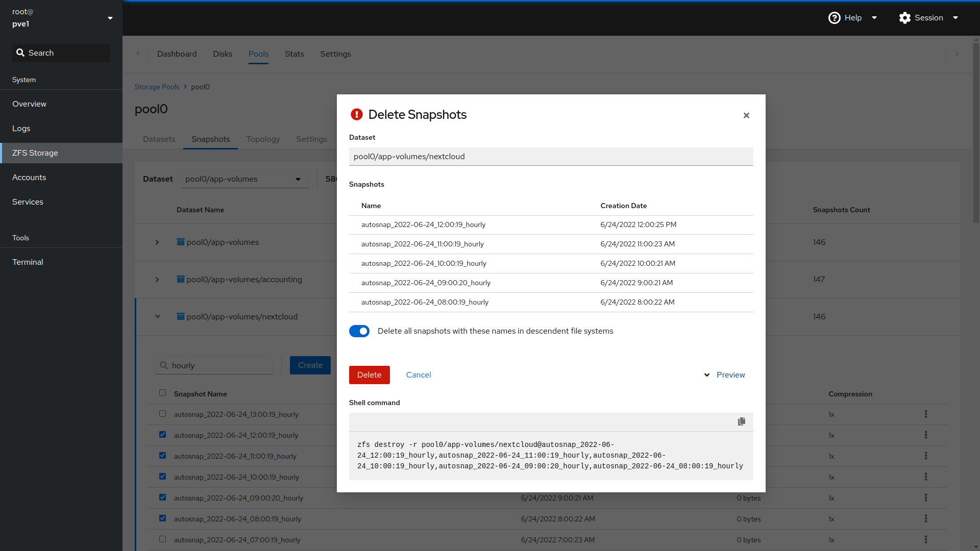Uncheck the 08:00:19 hourly snapshot checkbox

coord(162,518)
